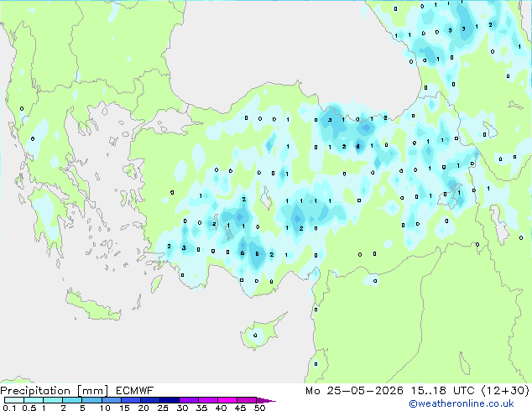Click the '40' legend scale label
The width and height of the screenshot is (532, 411).
[x=221, y=408]
